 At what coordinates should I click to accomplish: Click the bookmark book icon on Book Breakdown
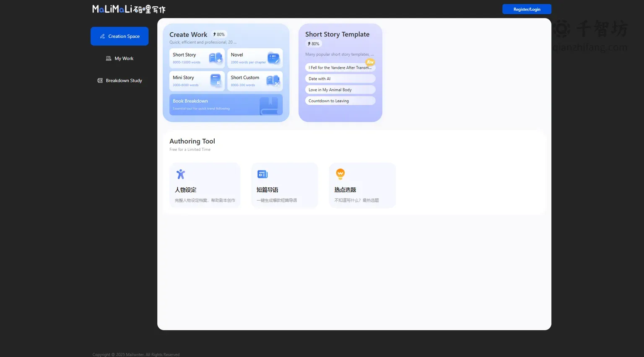pos(269,106)
